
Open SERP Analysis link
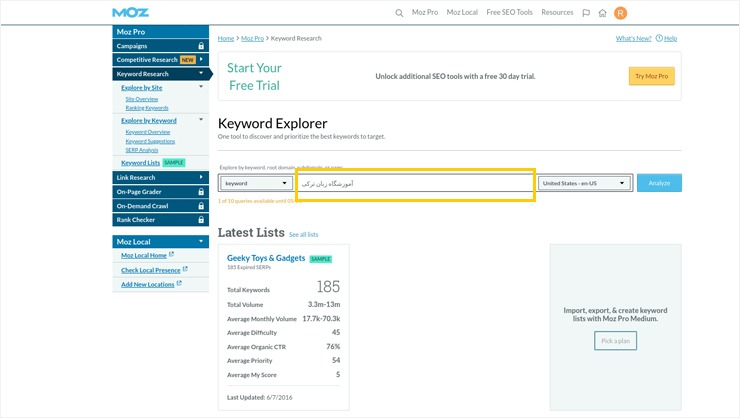[142, 150]
